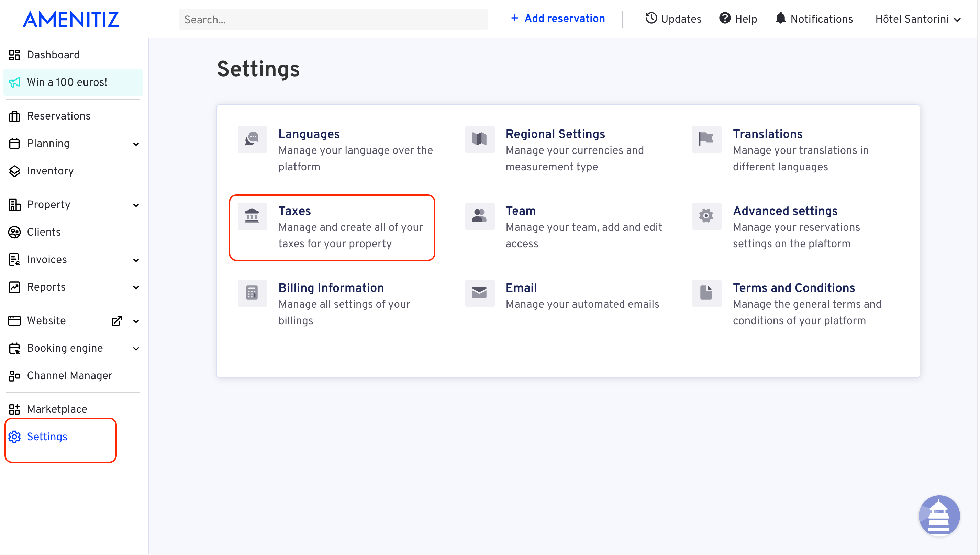Click the Inventory layers icon
980x555 pixels.
14,171
